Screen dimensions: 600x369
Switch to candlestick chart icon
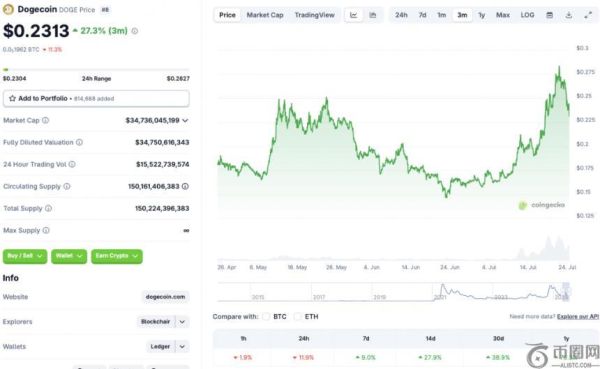pos(373,15)
